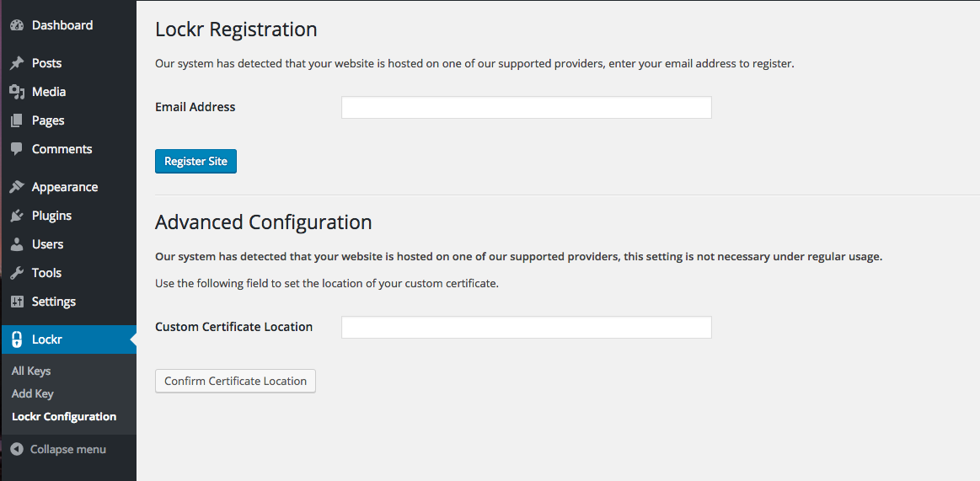Open the Appearance menu
Image resolution: width=980 pixels, height=481 pixels.
click(69, 187)
